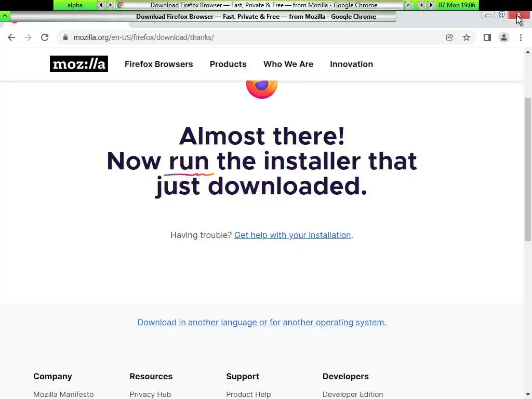Restore the Chrome window size
Image resolution: width=532 pixels, height=399 pixels.
click(501, 15)
